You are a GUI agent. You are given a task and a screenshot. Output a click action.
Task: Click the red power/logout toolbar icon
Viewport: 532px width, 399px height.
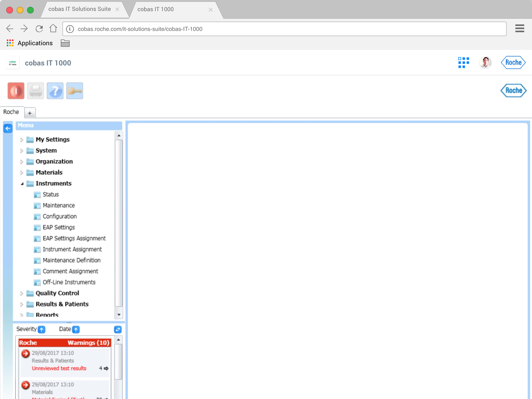[16, 91]
